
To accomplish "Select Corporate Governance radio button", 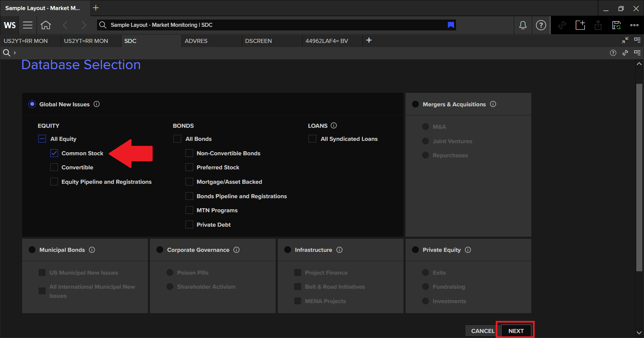I will point(160,250).
